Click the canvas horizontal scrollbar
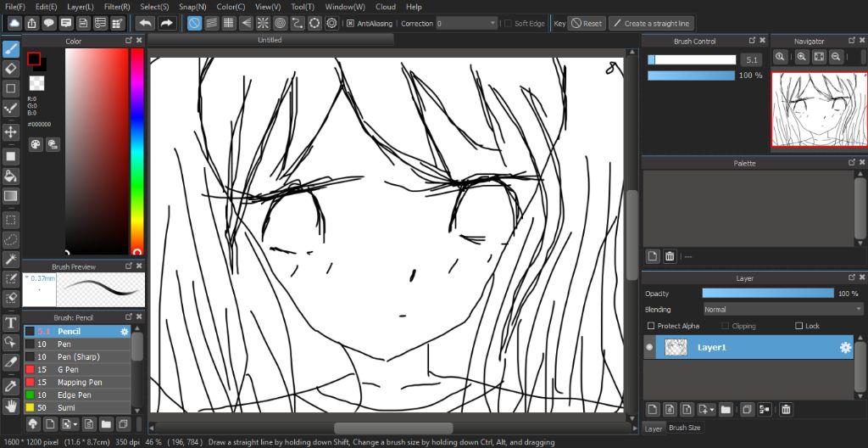The image size is (868, 448). coord(393,428)
